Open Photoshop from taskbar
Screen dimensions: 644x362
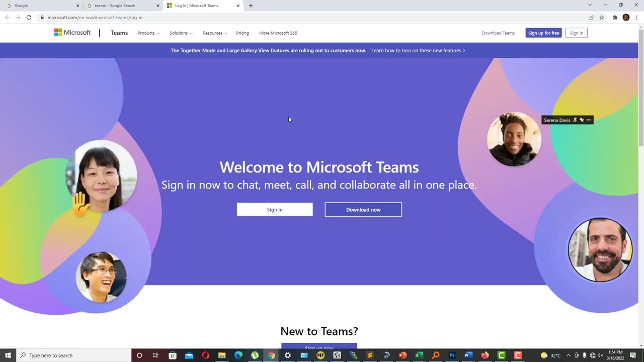(x=452, y=355)
